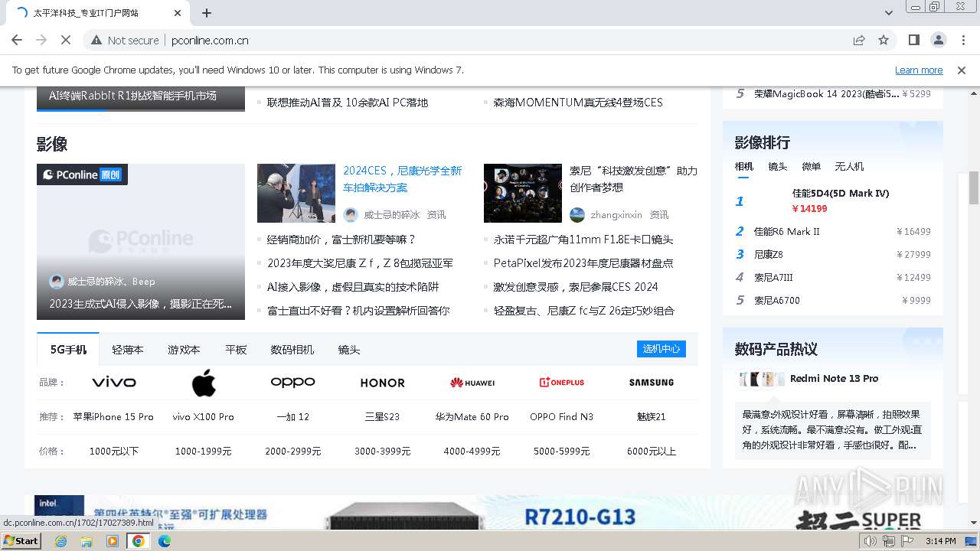Screen dimensions: 980x551
Task: Open article 森海MOMENTUM真无线4登场CES
Action: (x=578, y=103)
